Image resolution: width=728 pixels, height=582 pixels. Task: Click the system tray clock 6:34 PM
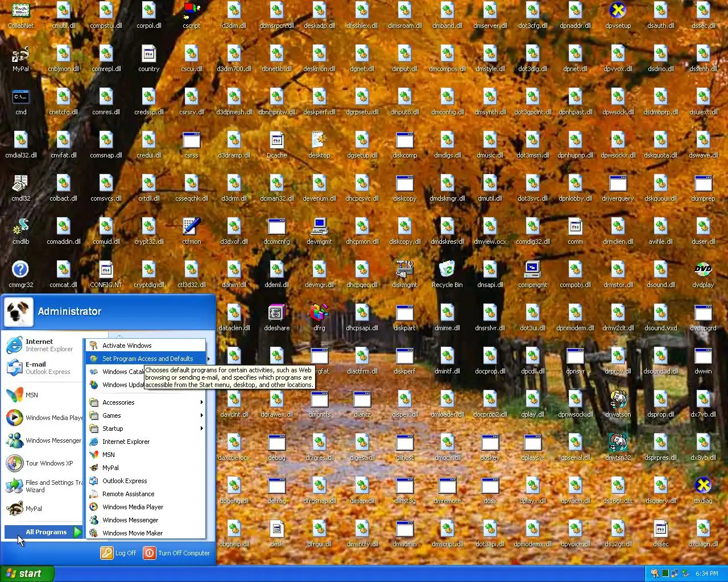(706, 573)
